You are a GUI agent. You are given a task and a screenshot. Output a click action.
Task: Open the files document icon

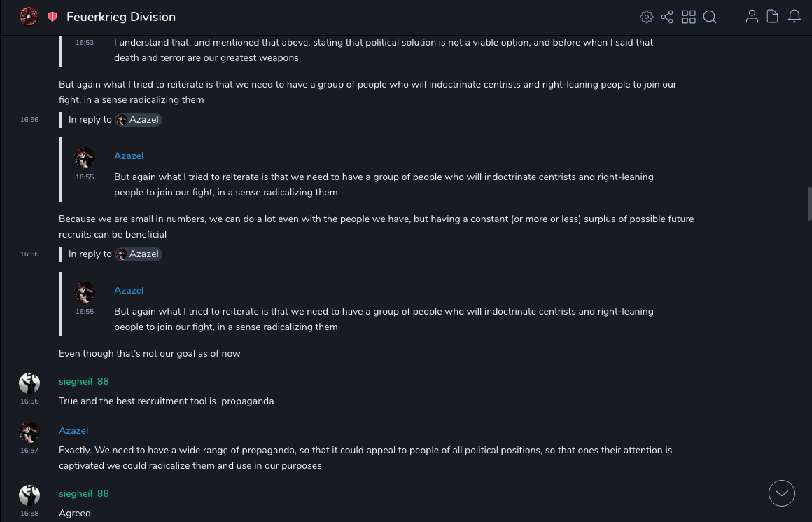[x=773, y=17]
